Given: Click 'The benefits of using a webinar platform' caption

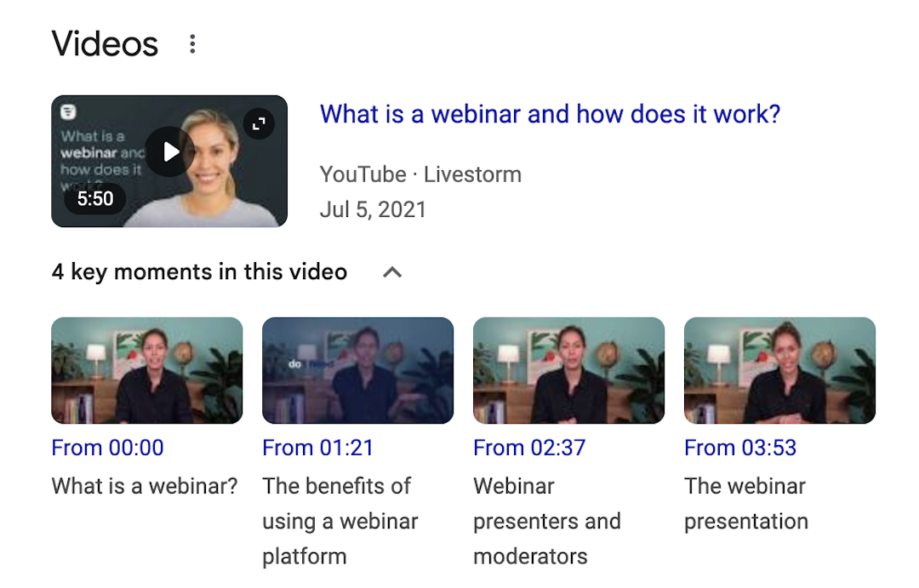Looking at the screenshot, I should coord(340,521).
